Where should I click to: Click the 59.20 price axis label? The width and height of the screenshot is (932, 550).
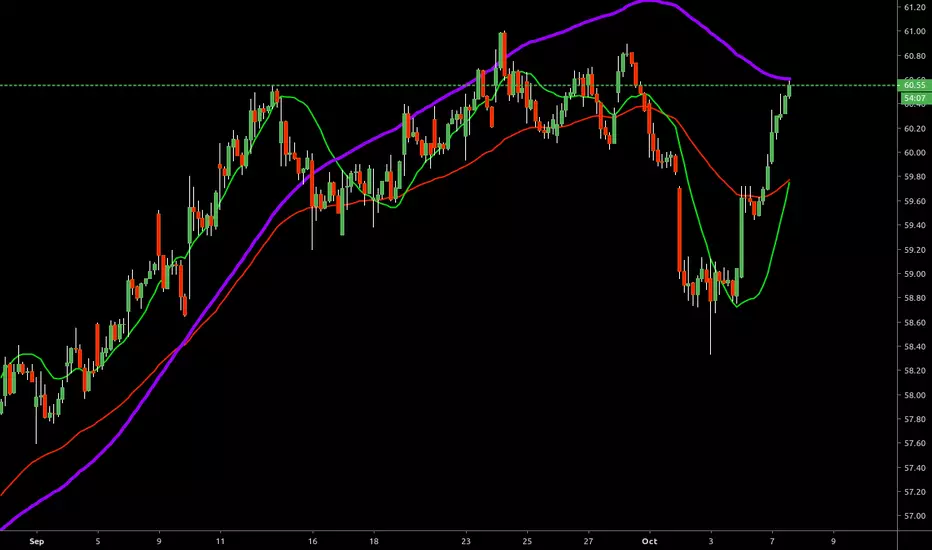(x=914, y=250)
